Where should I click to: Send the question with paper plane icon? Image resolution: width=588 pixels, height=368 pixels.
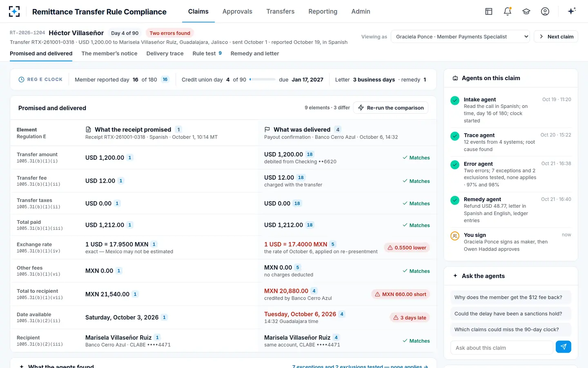pos(563,347)
